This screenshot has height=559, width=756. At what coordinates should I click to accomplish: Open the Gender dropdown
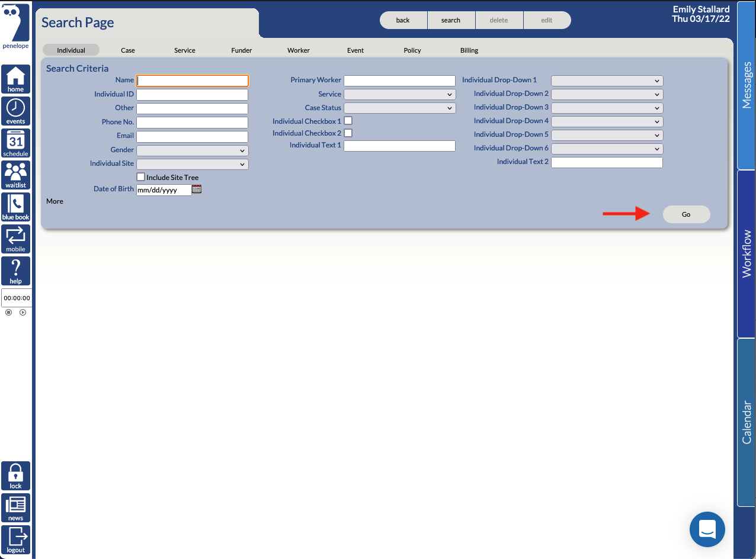pyautogui.click(x=192, y=150)
